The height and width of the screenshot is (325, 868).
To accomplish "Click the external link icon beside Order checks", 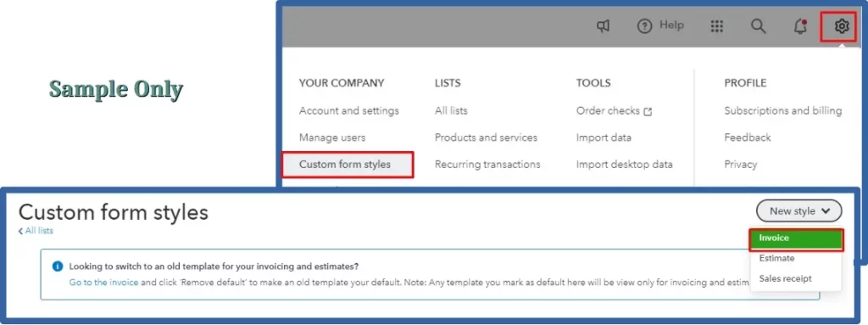I will tap(648, 111).
